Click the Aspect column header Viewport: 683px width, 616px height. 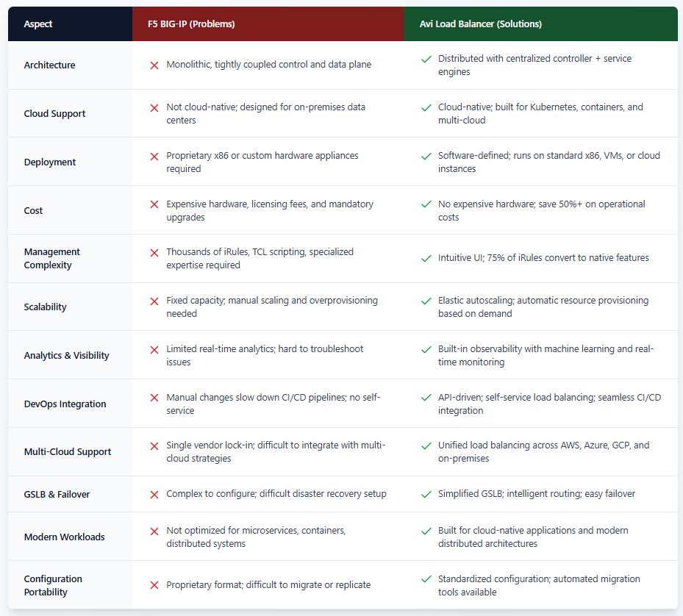[x=38, y=24]
